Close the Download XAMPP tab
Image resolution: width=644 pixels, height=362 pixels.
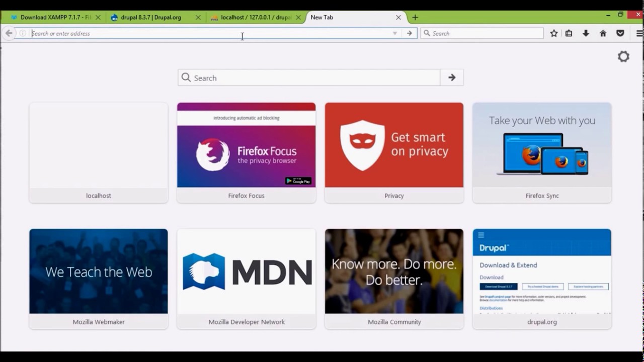(x=98, y=17)
